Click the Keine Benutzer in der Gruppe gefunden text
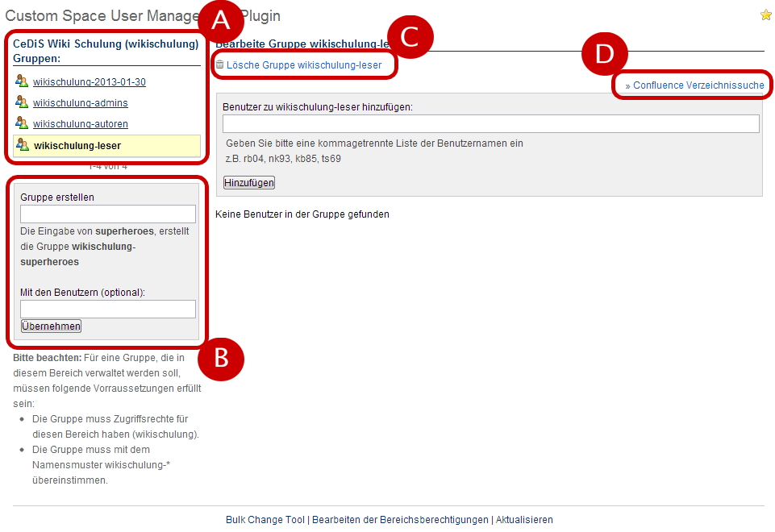 pos(302,214)
